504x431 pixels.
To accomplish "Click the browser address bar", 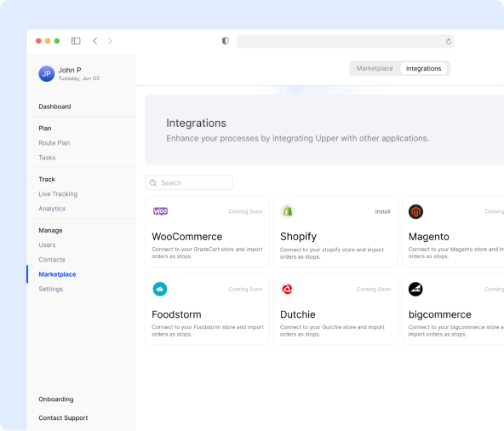I will (345, 41).
